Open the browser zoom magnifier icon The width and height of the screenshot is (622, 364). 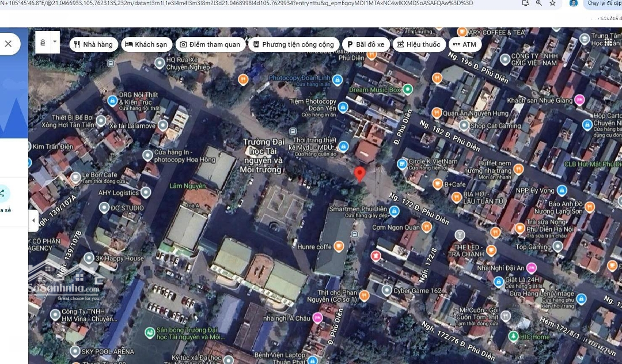[538, 3]
